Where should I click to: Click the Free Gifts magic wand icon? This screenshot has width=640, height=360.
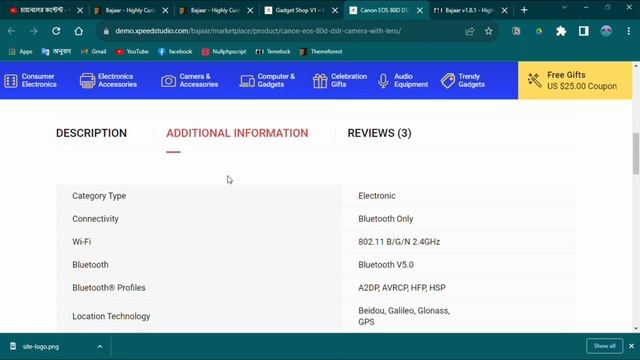click(x=534, y=80)
